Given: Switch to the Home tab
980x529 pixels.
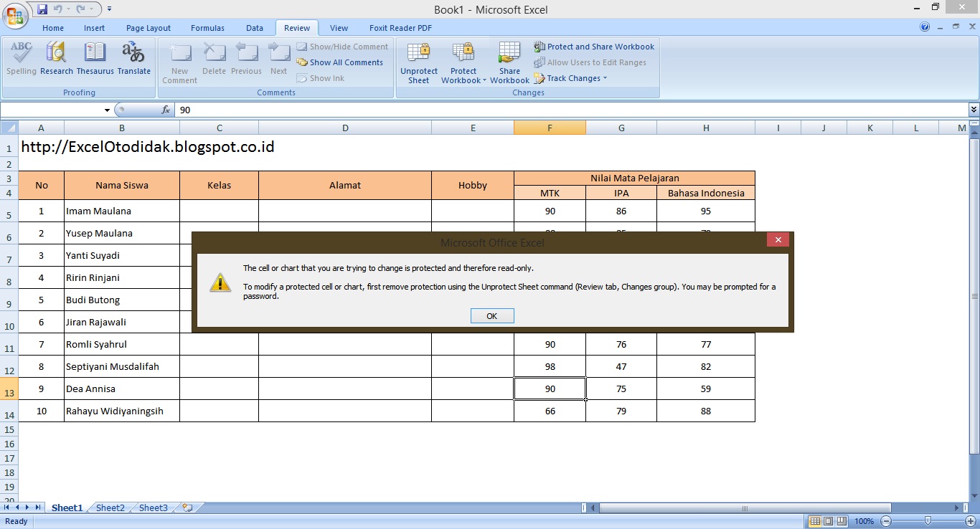Looking at the screenshot, I should pos(53,28).
